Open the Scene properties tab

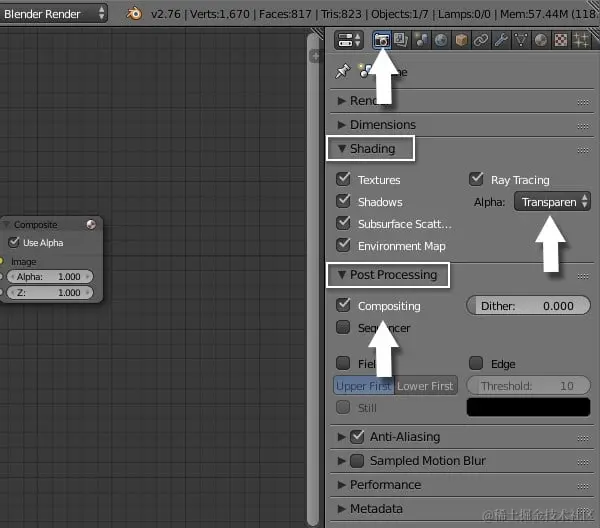point(421,40)
